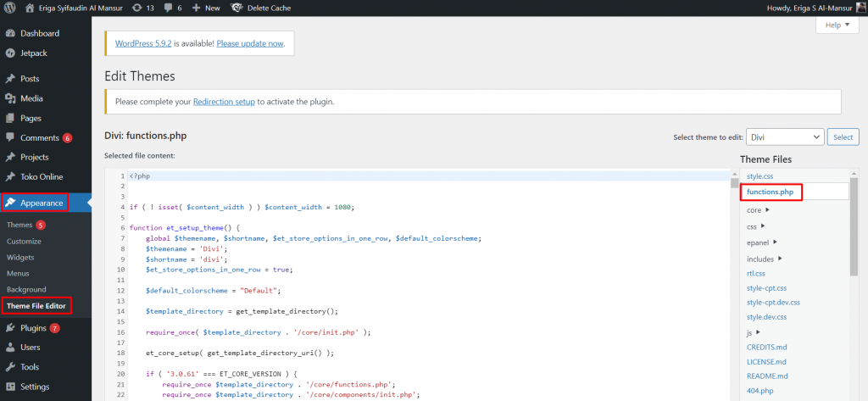
Task: Click the Redirection setup link
Action: tap(224, 102)
